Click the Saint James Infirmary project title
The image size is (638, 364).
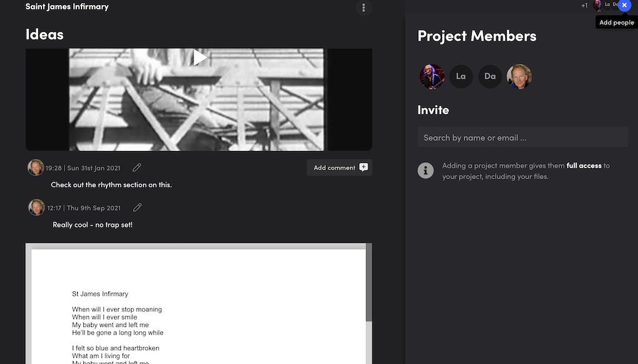coord(66,6)
